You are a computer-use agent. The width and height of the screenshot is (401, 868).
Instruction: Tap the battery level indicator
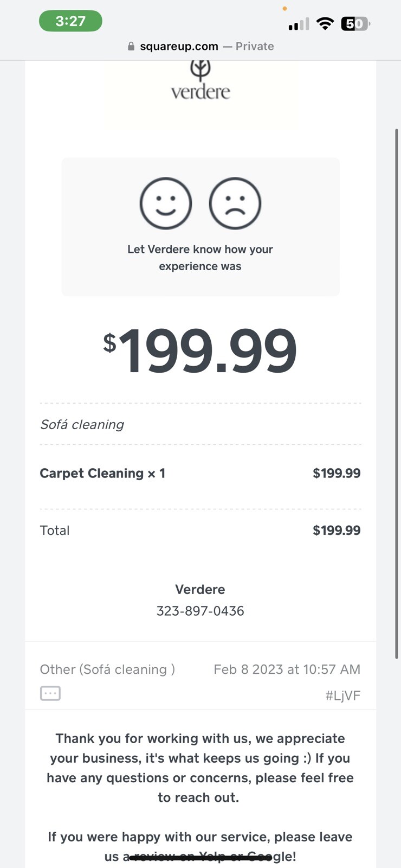pos(355,24)
